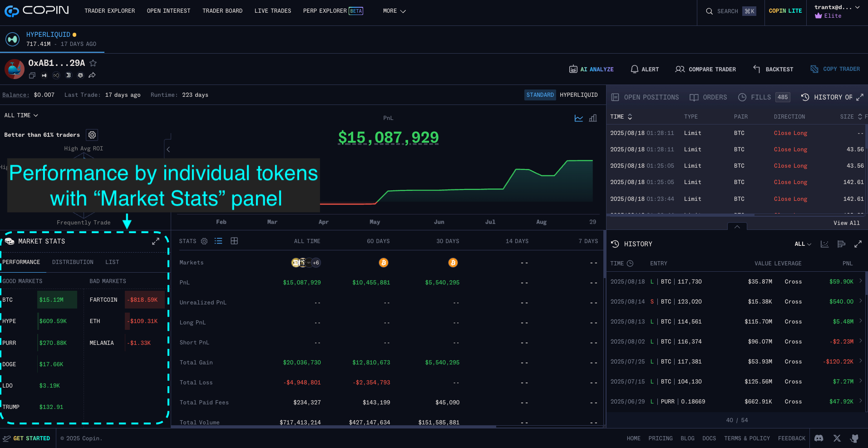Open the infinity-shaped explorer icon under address
The height and width of the screenshot is (448, 868).
pos(56,75)
